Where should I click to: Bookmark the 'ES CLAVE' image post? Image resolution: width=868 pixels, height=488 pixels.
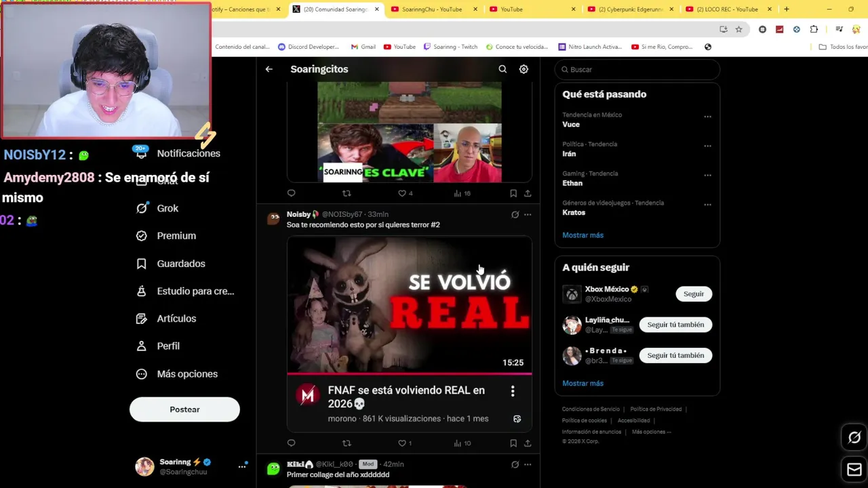coord(513,193)
